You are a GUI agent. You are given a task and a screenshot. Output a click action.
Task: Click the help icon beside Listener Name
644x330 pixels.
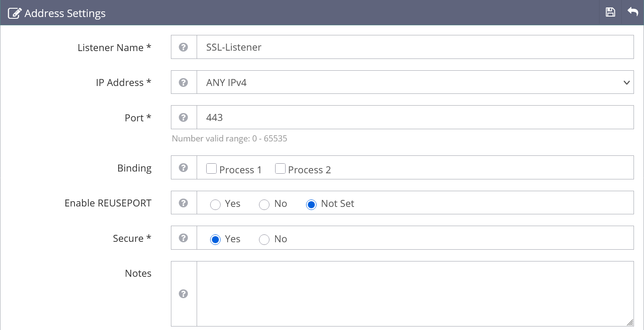point(184,47)
